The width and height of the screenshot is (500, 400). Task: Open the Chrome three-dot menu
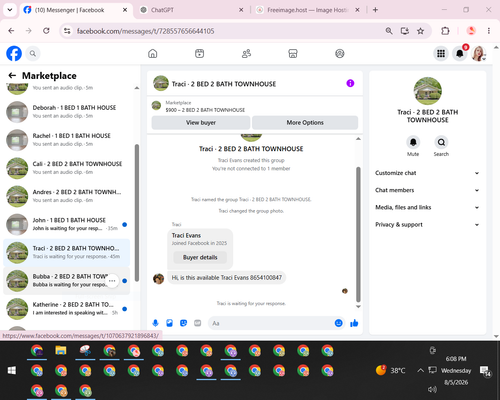point(489,31)
